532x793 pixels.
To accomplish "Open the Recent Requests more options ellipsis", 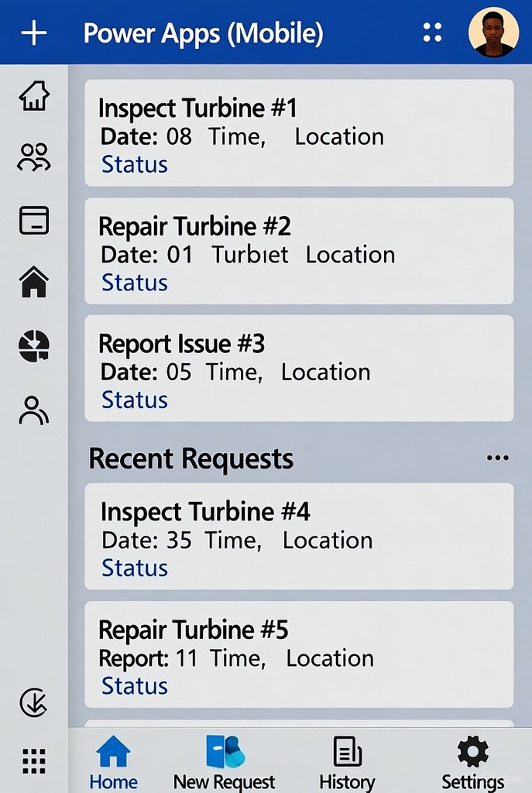I will click(498, 458).
